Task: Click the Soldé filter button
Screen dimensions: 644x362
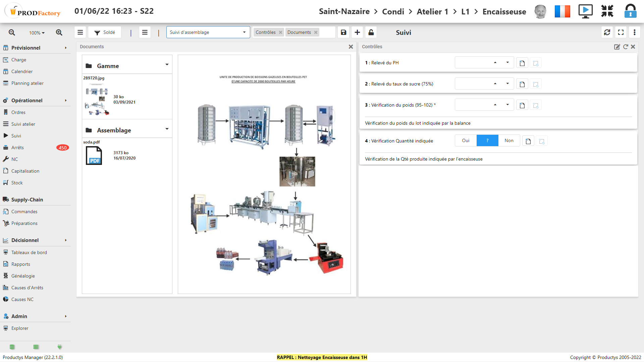Action: [105, 33]
